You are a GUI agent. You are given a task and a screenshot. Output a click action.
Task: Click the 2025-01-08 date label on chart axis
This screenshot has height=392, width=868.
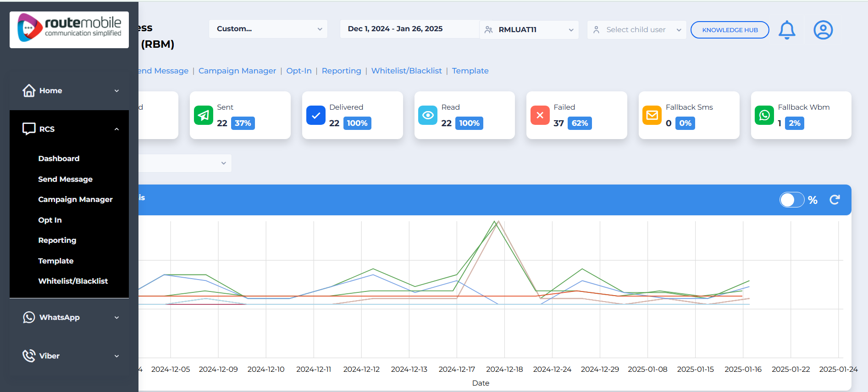click(x=647, y=369)
